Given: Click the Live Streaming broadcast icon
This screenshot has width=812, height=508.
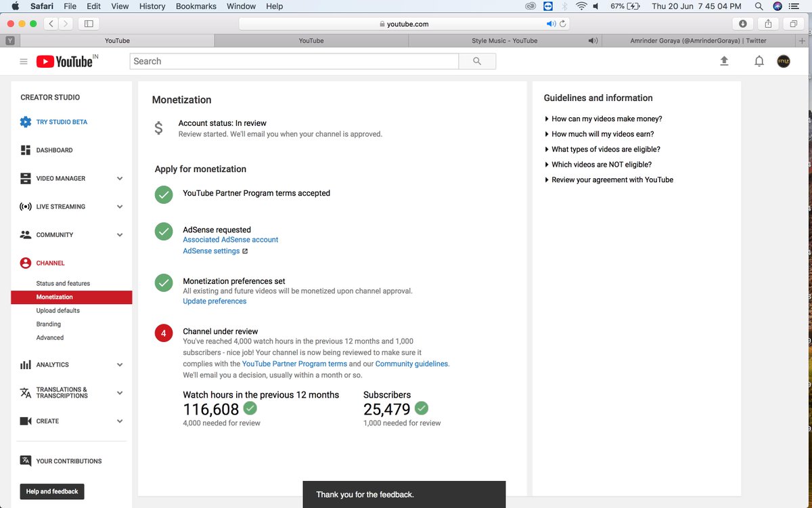Looking at the screenshot, I should click(x=26, y=207).
